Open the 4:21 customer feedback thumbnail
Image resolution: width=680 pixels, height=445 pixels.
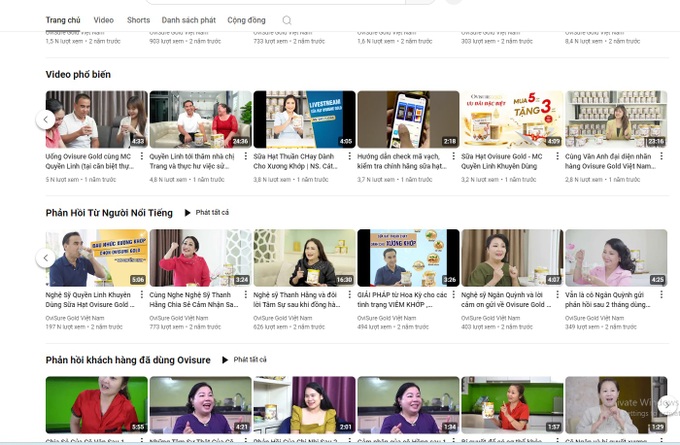coord(200,405)
